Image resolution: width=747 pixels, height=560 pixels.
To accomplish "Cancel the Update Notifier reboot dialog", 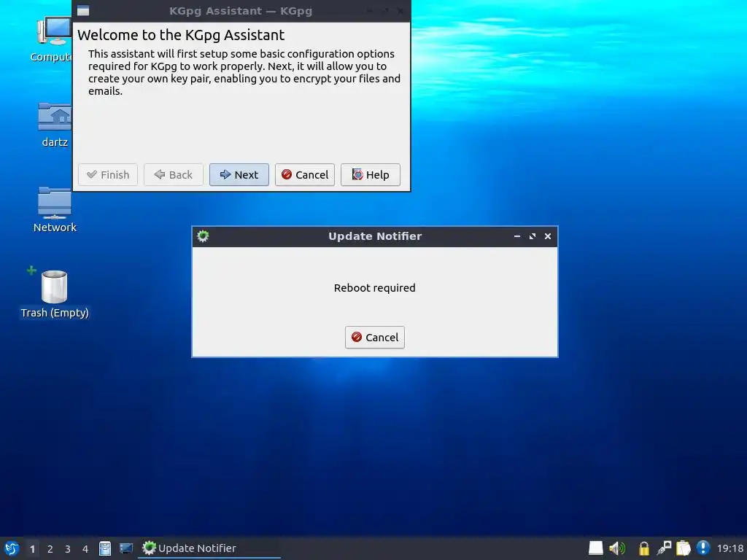I will click(375, 337).
